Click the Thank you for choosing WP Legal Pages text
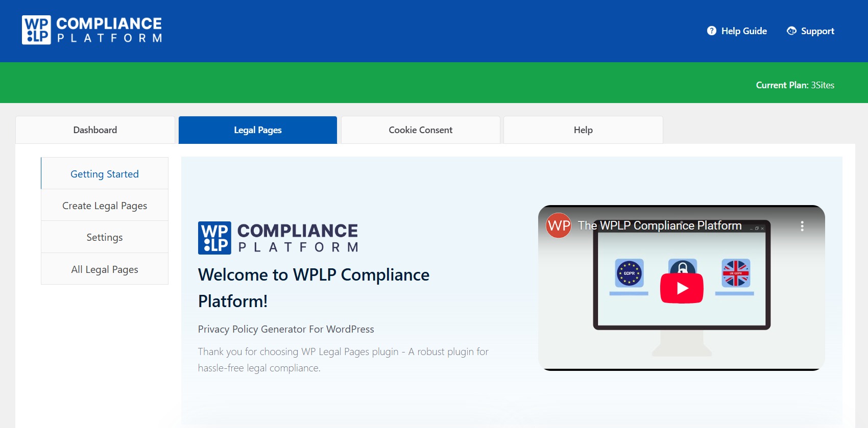 343,360
